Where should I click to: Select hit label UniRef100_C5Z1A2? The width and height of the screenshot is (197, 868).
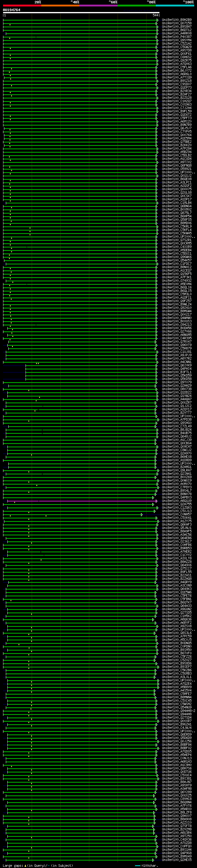tap(177, 43)
